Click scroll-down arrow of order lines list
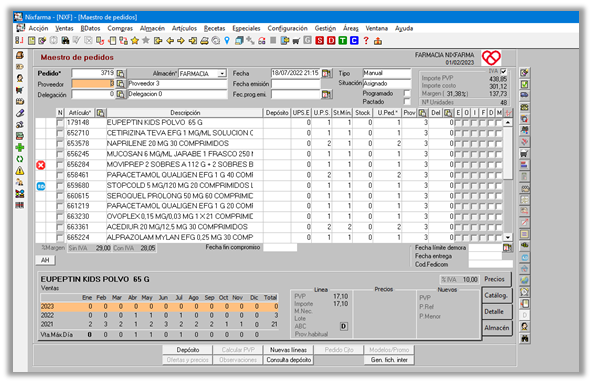The height and width of the screenshot is (383, 592). (x=508, y=238)
